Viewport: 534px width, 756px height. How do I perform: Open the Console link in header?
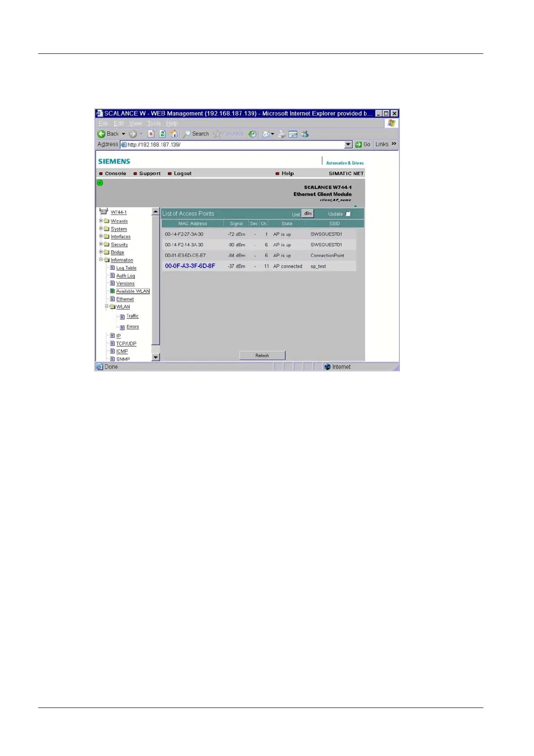tap(115, 173)
